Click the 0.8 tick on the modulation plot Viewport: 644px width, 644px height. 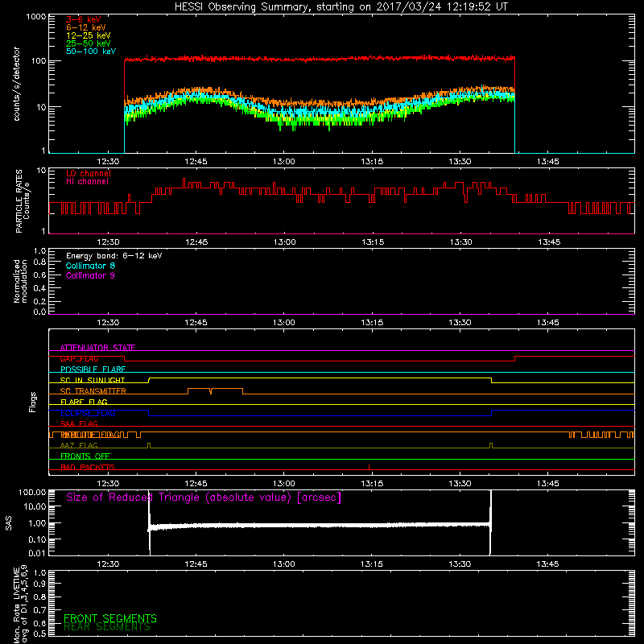[x=39, y=262]
